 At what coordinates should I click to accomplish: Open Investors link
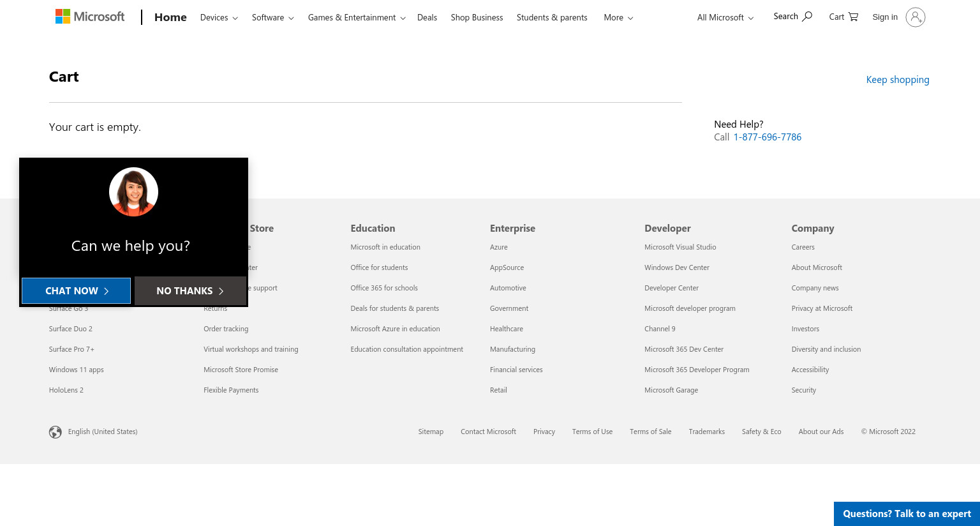[x=805, y=329]
